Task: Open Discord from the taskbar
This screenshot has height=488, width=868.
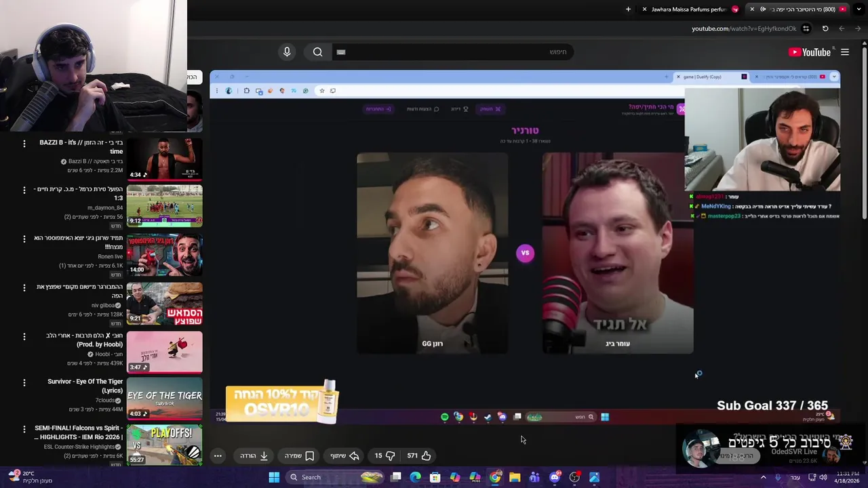Action: coord(555,477)
